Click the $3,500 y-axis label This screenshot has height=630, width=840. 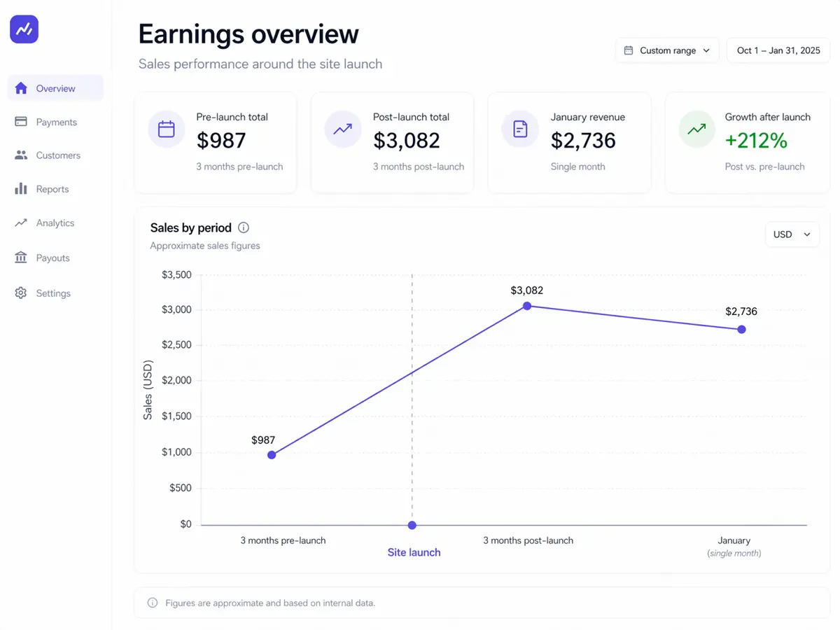coord(176,274)
